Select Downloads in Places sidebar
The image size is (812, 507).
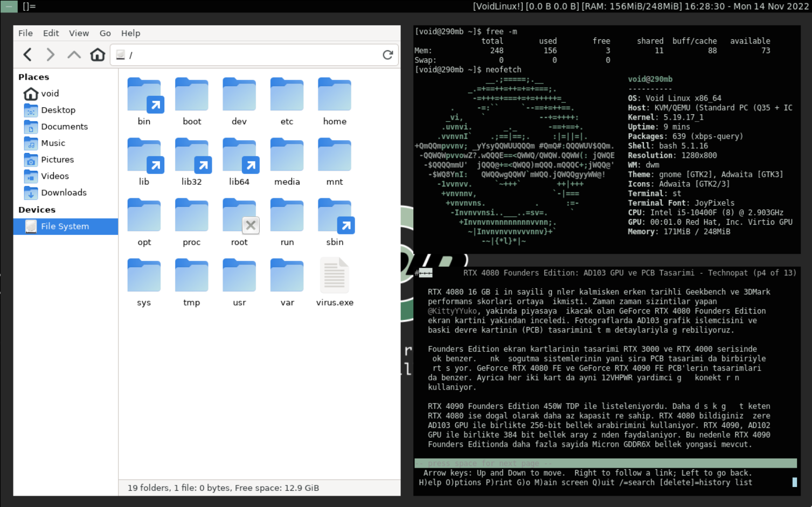[x=64, y=192]
